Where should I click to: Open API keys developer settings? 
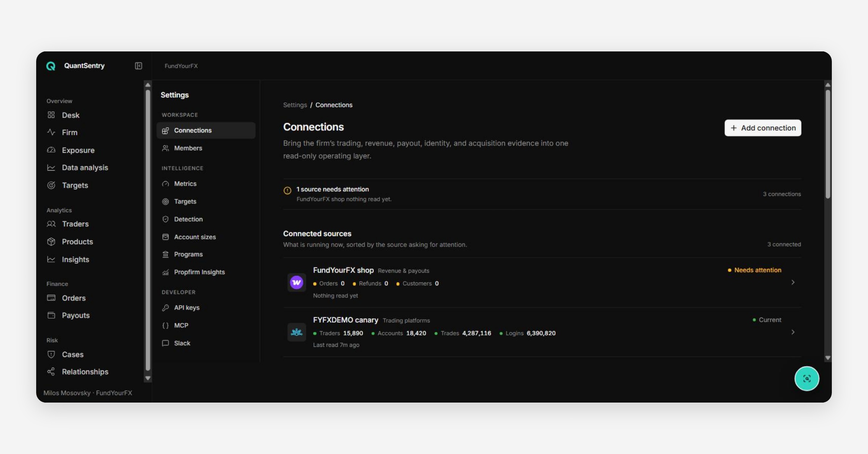pyautogui.click(x=206, y=308)
